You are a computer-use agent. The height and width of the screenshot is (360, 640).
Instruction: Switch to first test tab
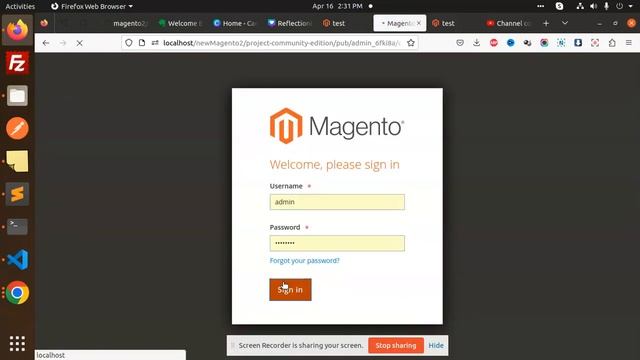(334, 23)
